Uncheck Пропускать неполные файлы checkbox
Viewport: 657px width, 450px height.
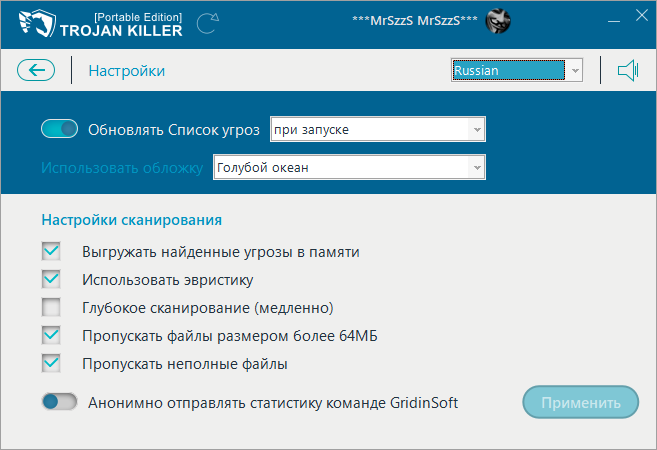(51, 364)
